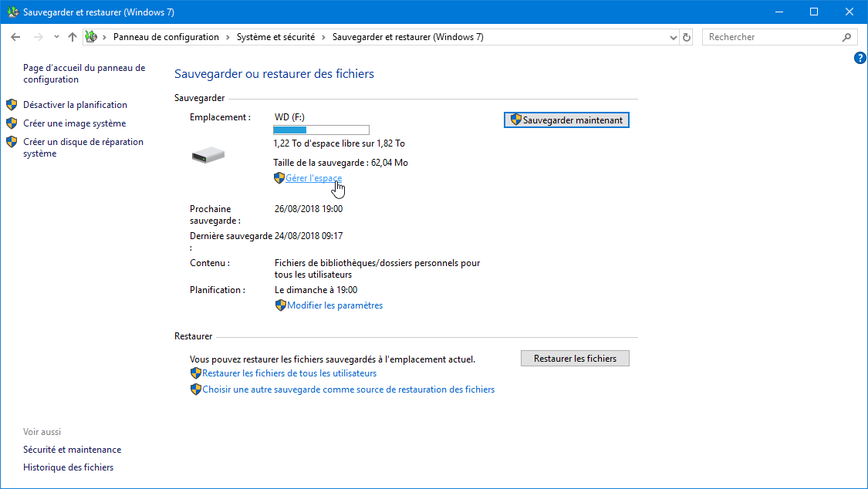Click shield icon beside Choisir une autre sauvegarde
The width and height of the screenshot is (868, 489).
pos(195,390)
